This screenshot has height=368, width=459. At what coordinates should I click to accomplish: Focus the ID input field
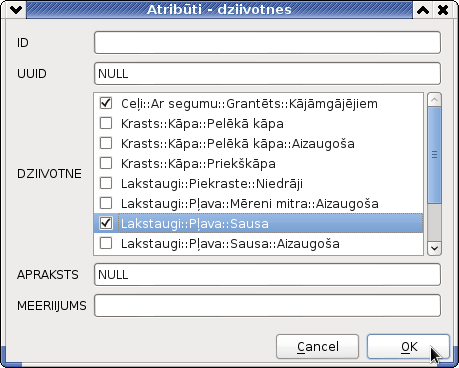(267, 42)
